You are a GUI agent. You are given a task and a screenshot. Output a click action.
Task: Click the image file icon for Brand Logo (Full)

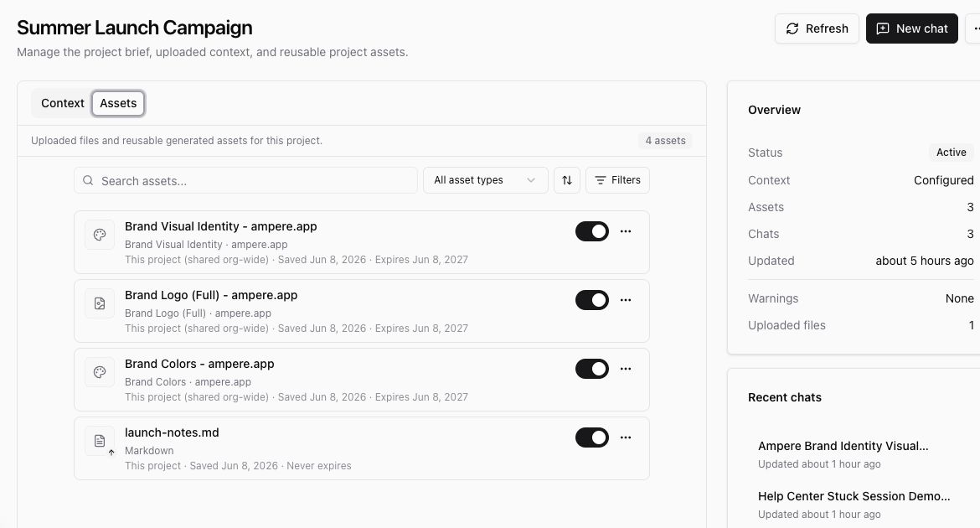(100, 303)
